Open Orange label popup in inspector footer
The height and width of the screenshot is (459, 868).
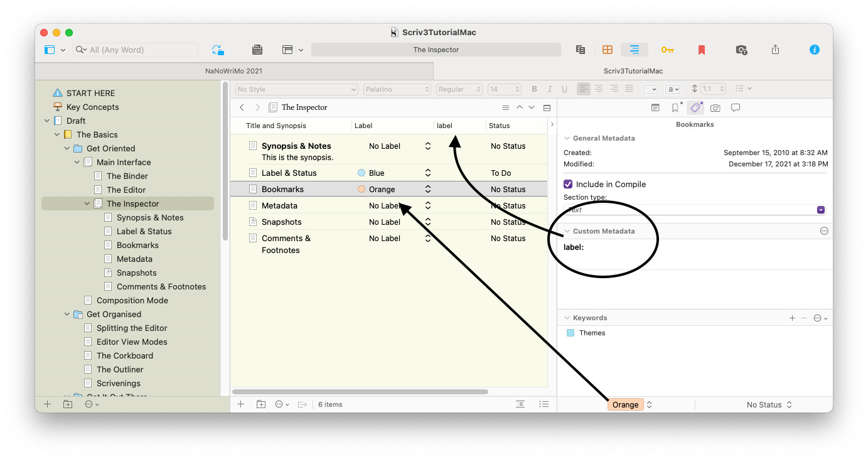pos(630,405)
